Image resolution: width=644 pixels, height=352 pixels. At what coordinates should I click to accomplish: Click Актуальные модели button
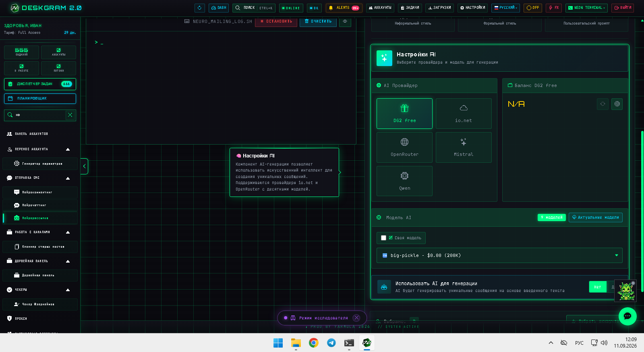click(x=595, y=217)
